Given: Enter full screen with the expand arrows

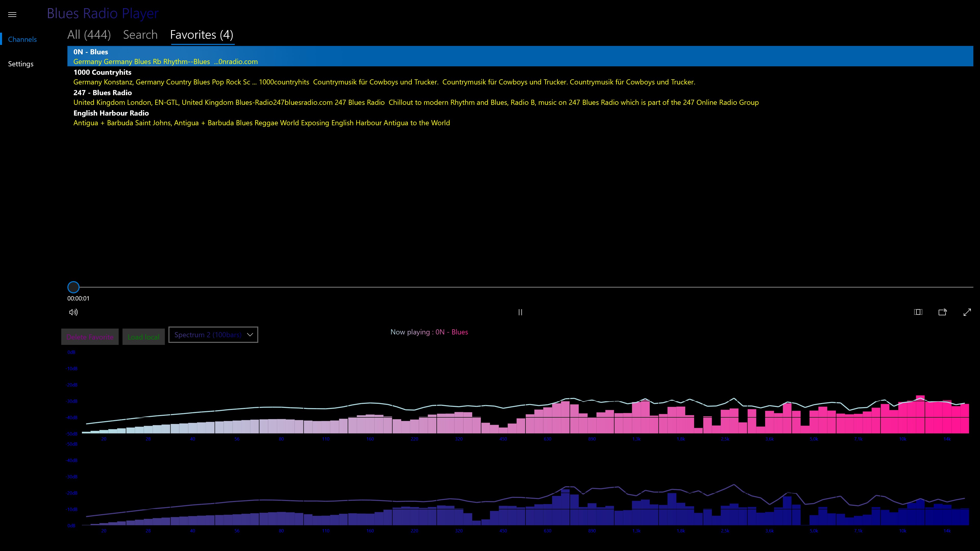Looking at the screenshot, I should [x=967, y=312].
